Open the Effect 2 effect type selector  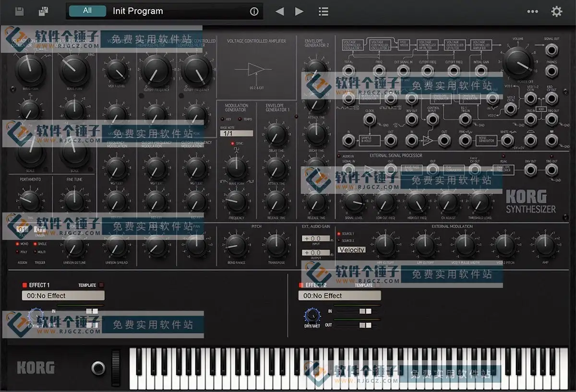coord(339,296)
